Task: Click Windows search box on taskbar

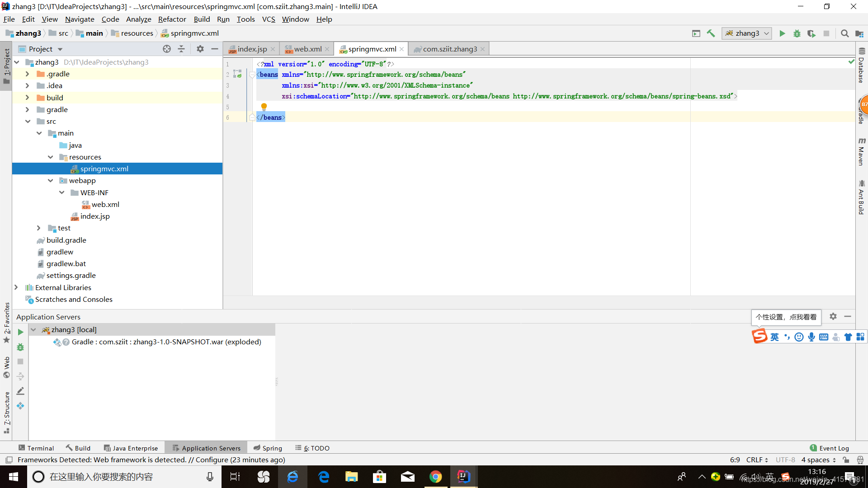Action: click(124, 477)
